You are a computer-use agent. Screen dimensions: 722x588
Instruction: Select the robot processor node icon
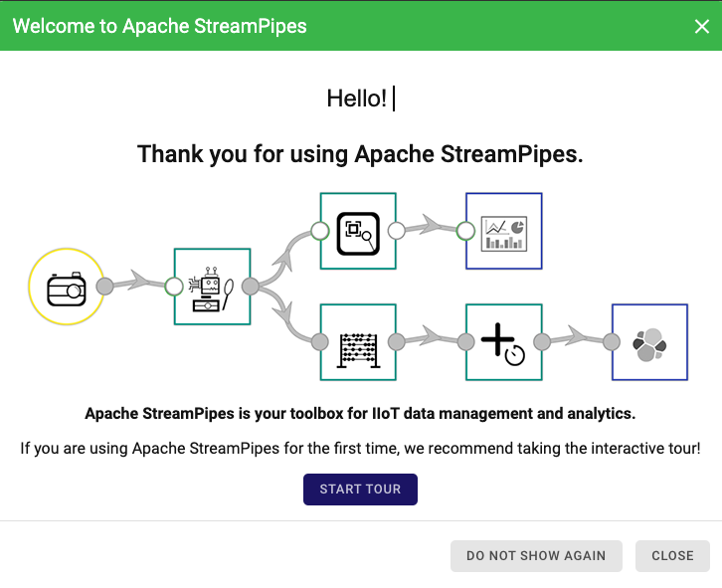[212, 287]
